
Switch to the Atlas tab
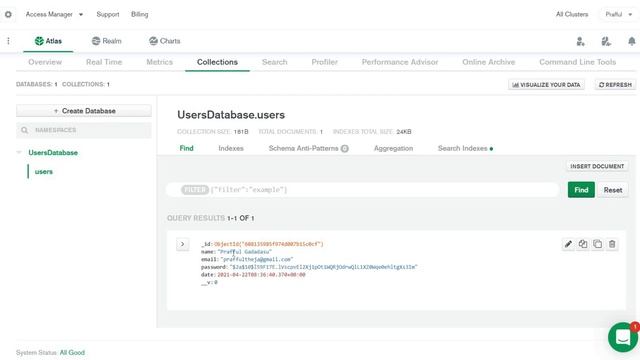48,41
